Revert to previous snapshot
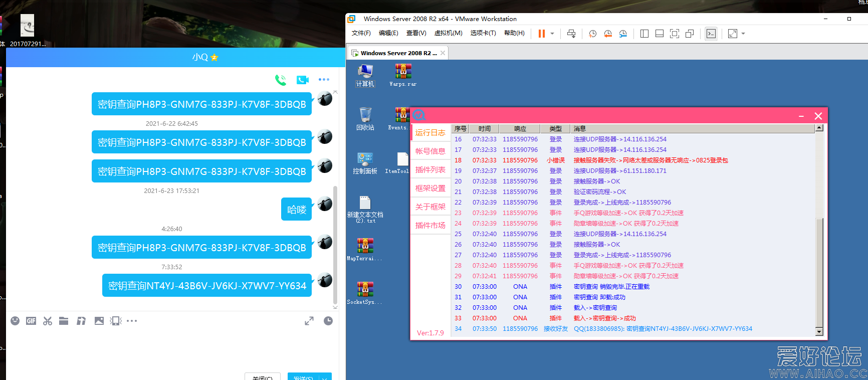This screenshot has width=868, height=380. [608, 34]
